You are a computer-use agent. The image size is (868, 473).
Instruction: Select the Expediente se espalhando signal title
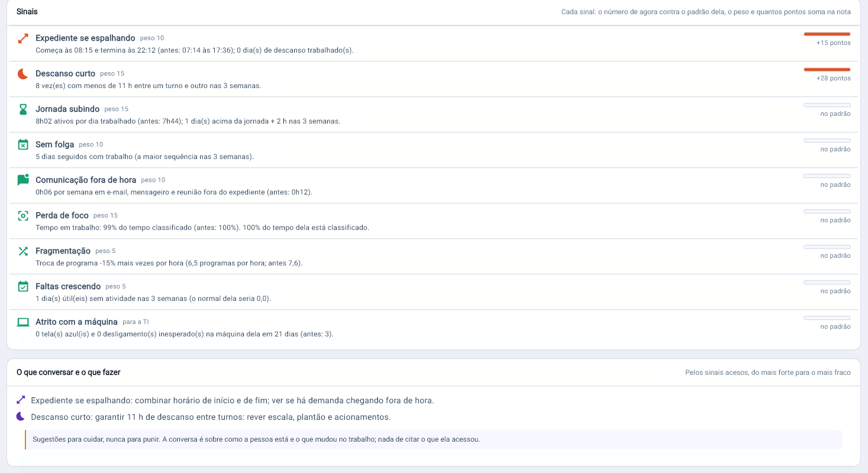tap(85, 38)
